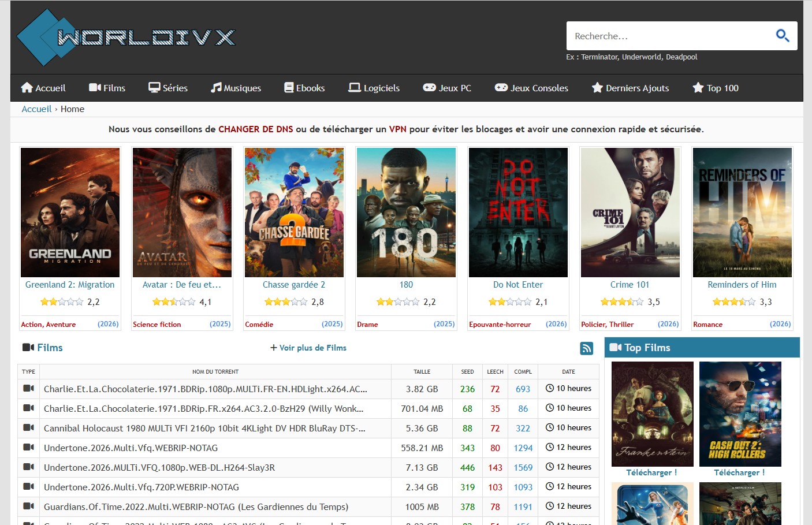The width and height of the screenshot is (812, 525).
Task: Click camera icon on Undertone 720P row
Action: [x=28, y=487]
